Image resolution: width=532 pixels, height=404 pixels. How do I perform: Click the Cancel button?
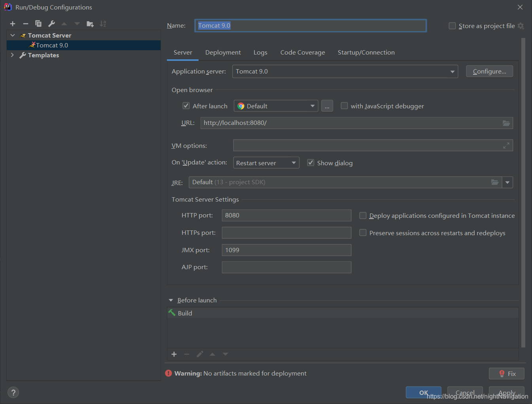(x=465, y=393)
